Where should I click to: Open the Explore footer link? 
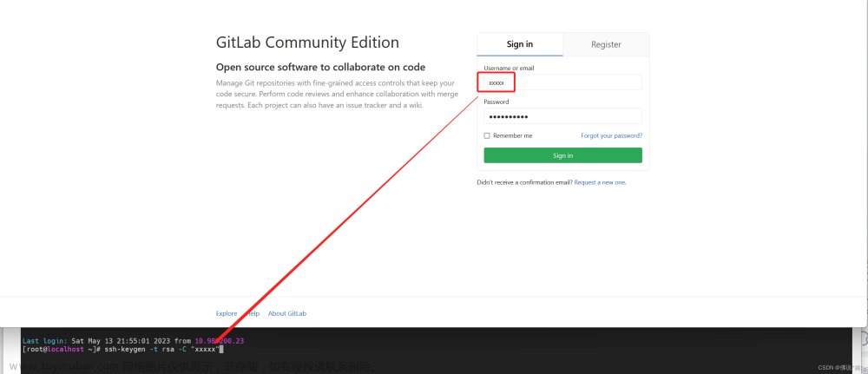[x=227, y=313]
